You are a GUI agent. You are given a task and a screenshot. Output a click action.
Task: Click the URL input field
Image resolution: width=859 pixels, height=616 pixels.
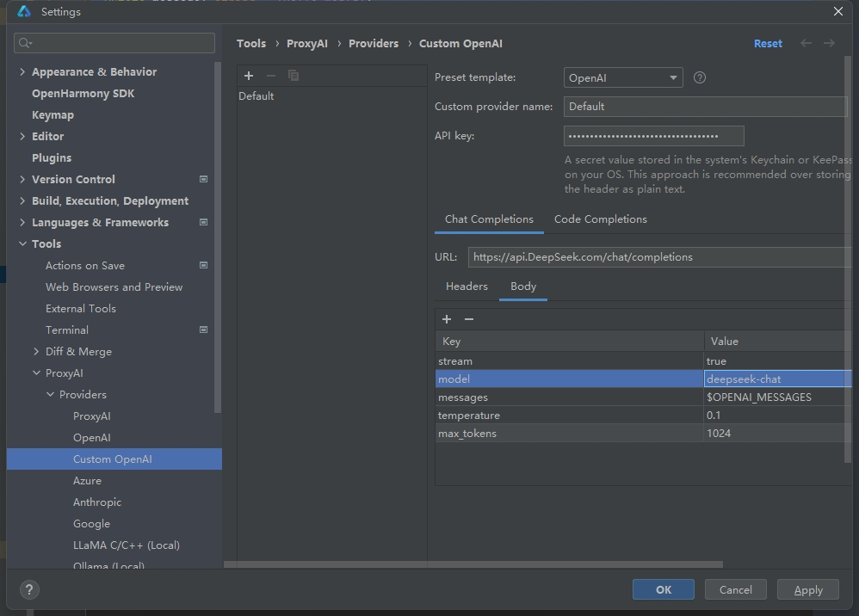click(x=658, y=257)
